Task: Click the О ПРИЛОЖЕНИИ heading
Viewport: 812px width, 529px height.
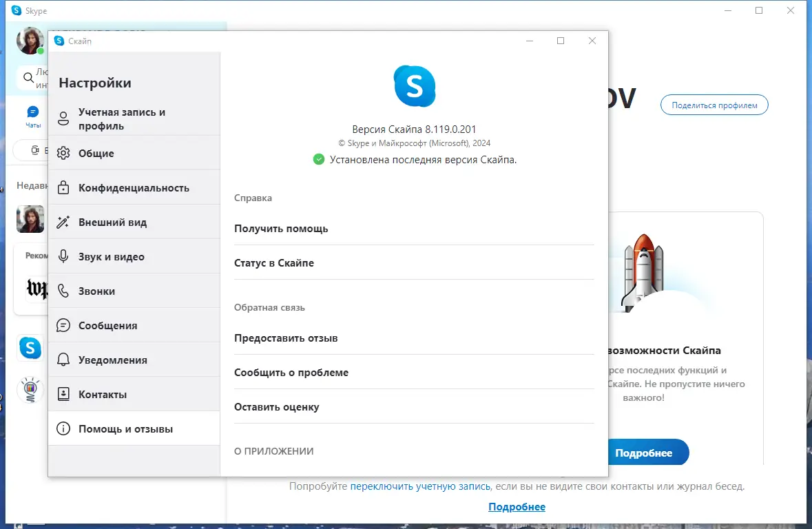Action: click(273, 451)
